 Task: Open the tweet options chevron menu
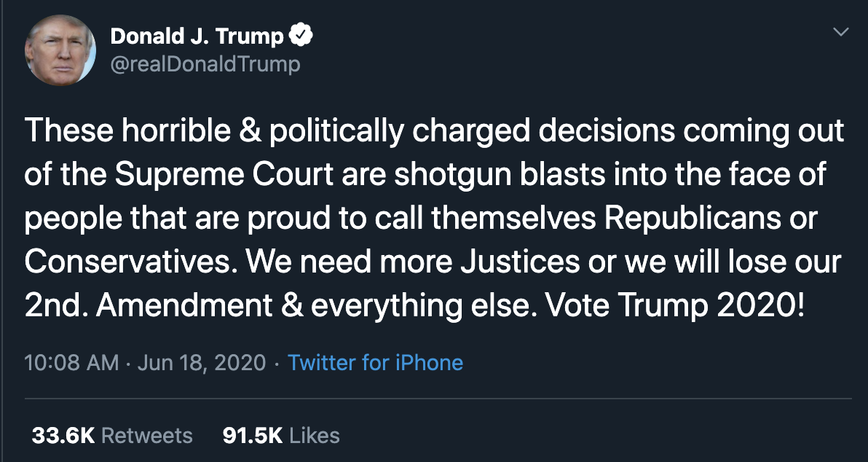point(841,32)
